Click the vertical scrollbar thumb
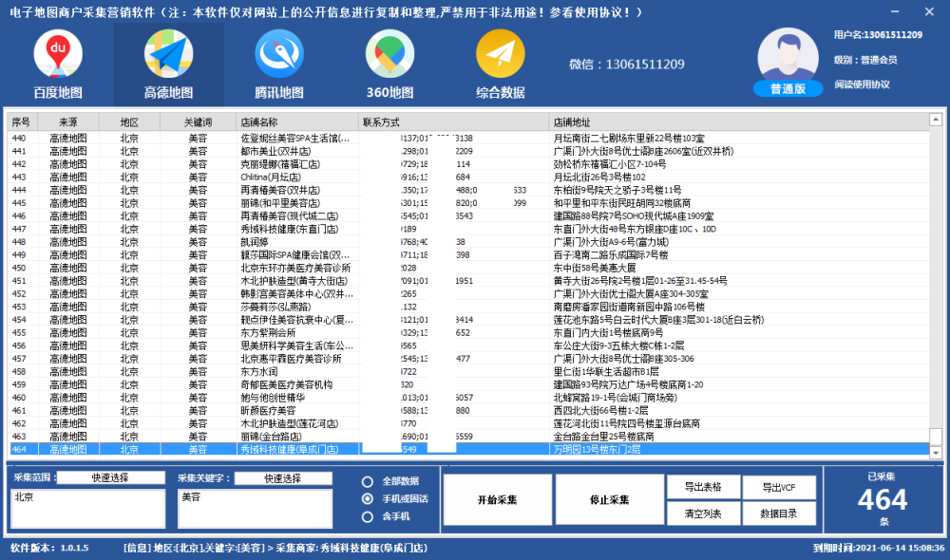The width and height of the screenshot is (950, 560). point(936,437)
